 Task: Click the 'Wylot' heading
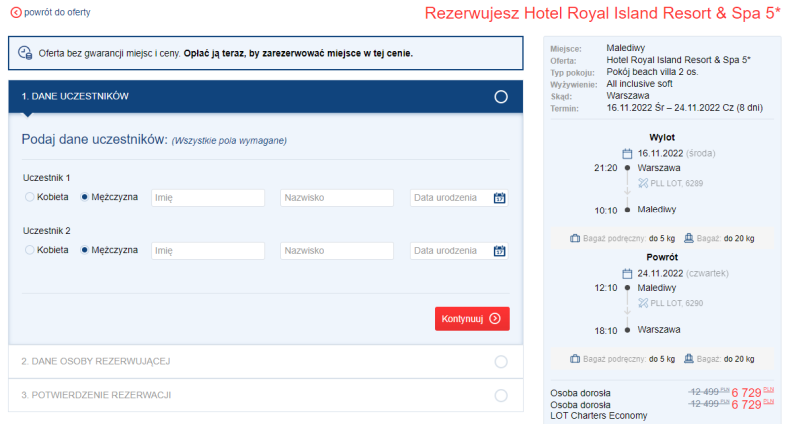pos(662,137)
